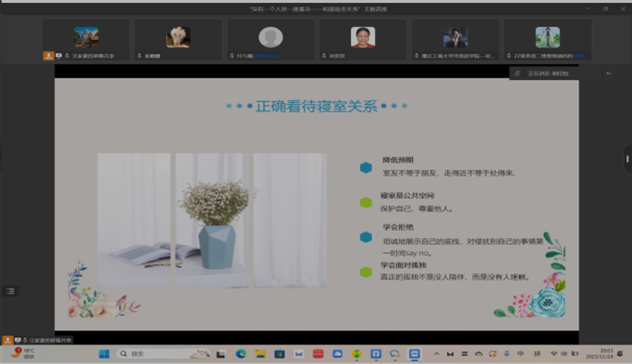This screenshot has height=364, width=632.
Task: Click the cartoon bunny participant avatar
Action: (x=178, y=37)
